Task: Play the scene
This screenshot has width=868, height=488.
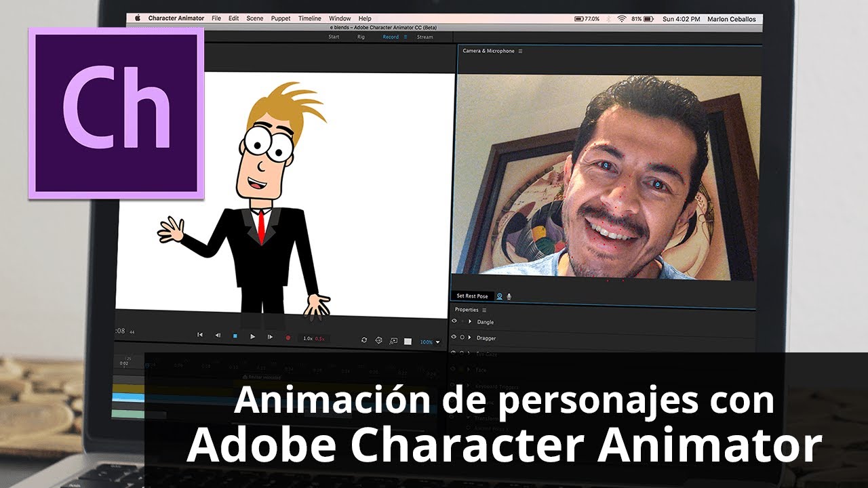Action: tap(253, 337)
